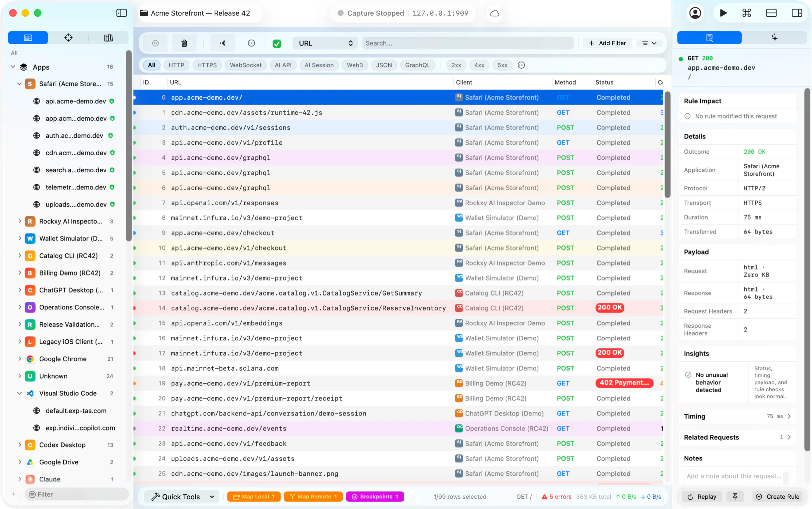Click the user account profile icon

(695, 13)
